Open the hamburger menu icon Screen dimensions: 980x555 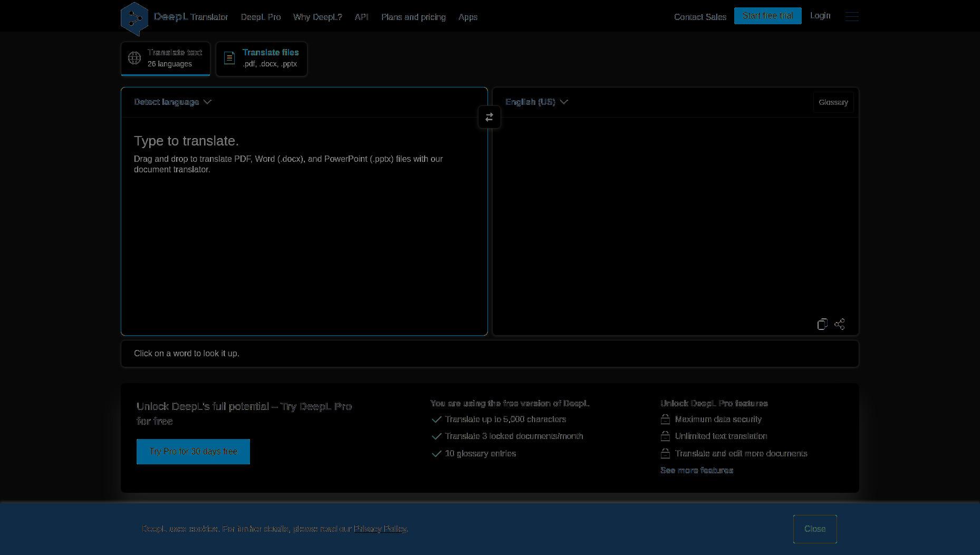852,16
